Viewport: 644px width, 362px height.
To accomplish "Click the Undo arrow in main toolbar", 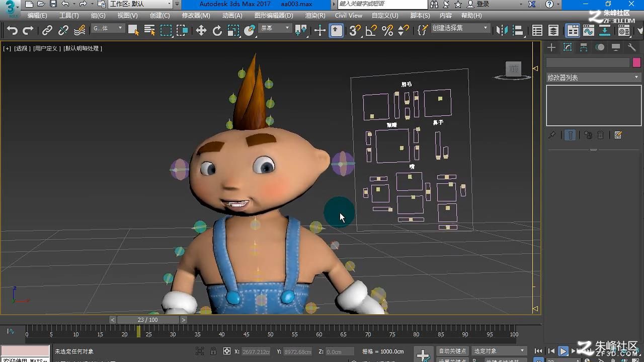I will click(x=12, y=31).
